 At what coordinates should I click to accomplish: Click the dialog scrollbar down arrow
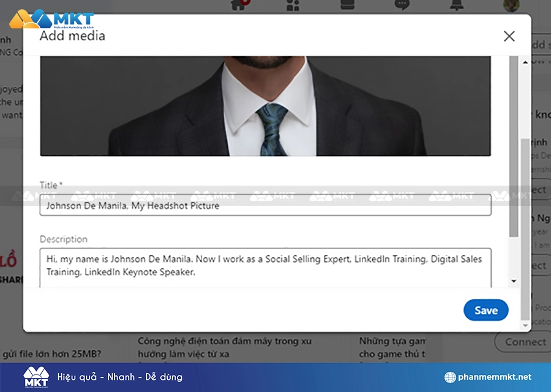pos(514,281)
